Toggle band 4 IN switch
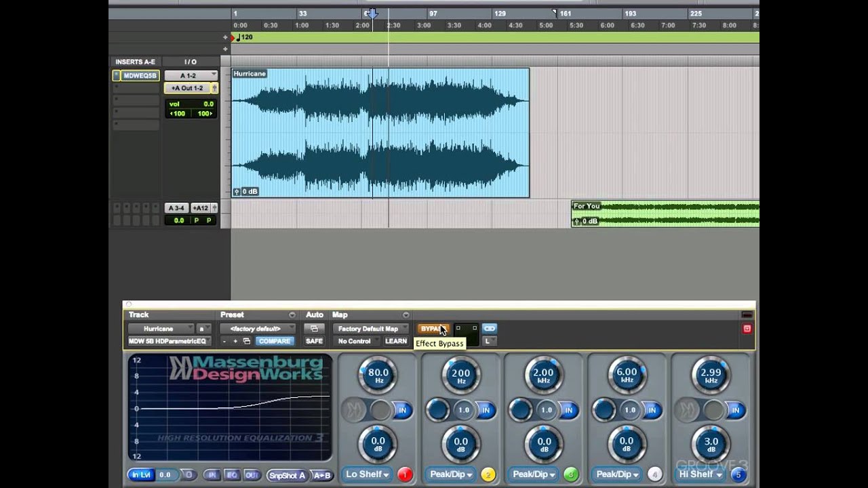This screenshot has width=868, height=488. tap(652, 410)
